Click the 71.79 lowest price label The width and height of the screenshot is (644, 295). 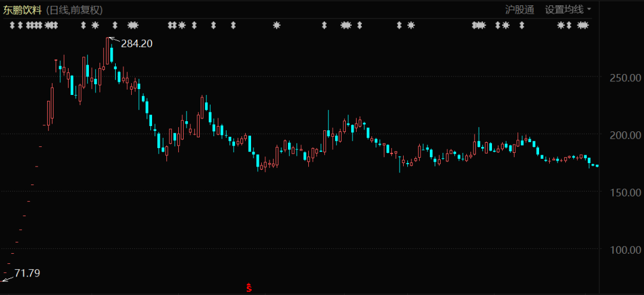[x=27, y=273]
